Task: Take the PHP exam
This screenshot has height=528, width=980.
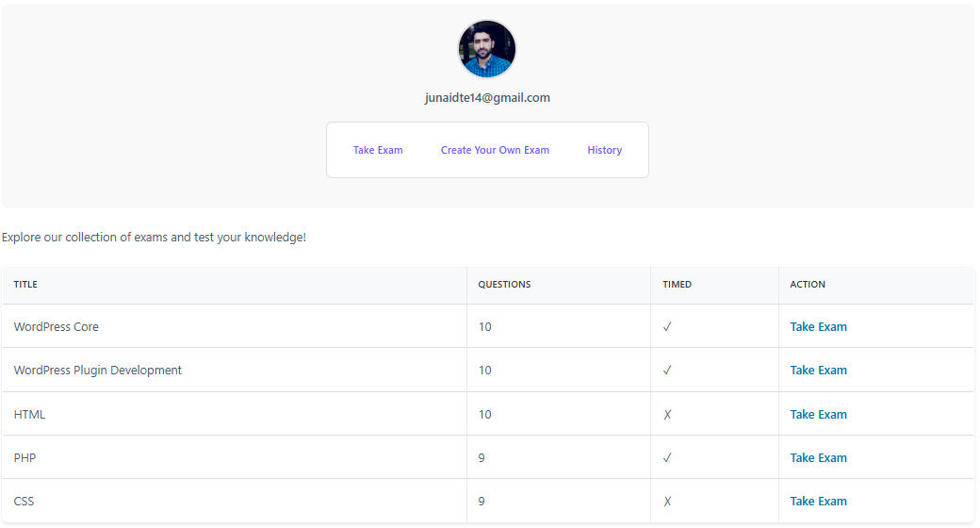Action: pos(818,458)
